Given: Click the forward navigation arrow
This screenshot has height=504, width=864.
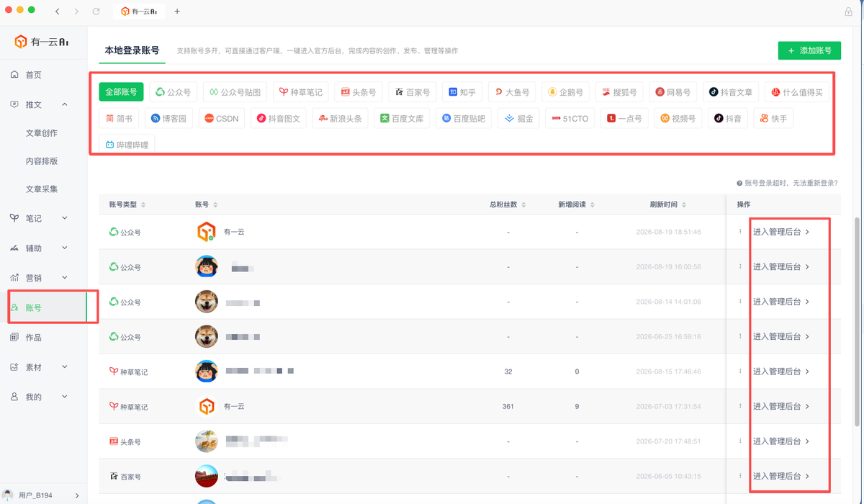Looking at the screenshot, I should pos(77,12).
